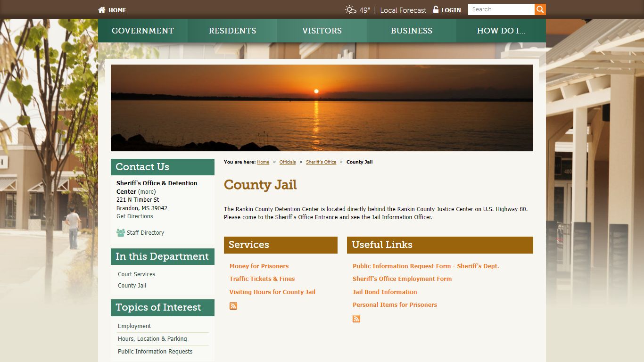Click the Home house icon
The height and width of the screenshot is (362, 644).
[x=102, y=10]
